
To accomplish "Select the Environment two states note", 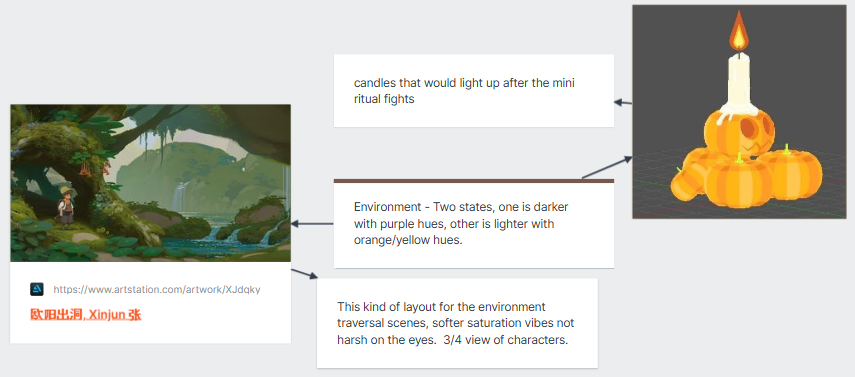I will tap(473, 225).
